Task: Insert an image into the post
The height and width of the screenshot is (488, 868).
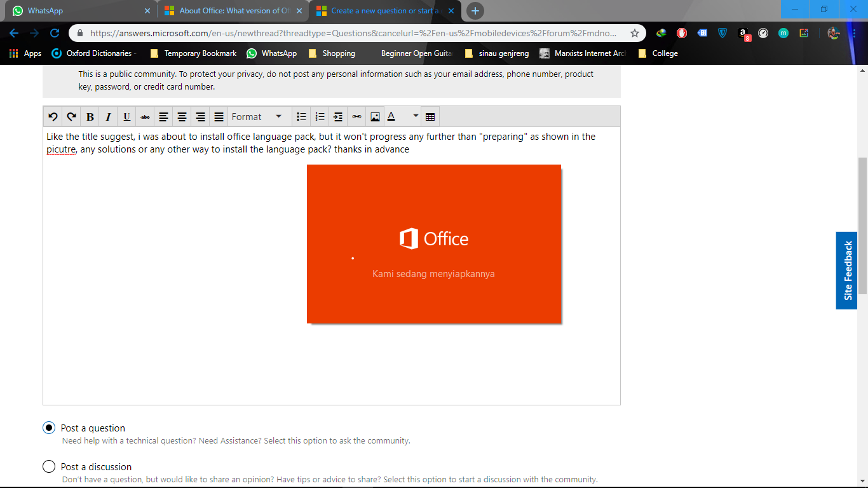Action: tap(375, 117)
